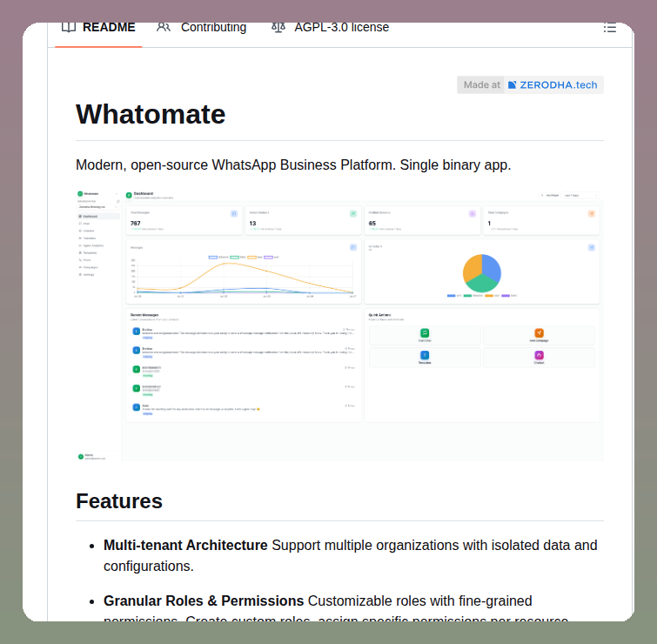
Task: Switch to the README tab
Action: coord(98,28)
